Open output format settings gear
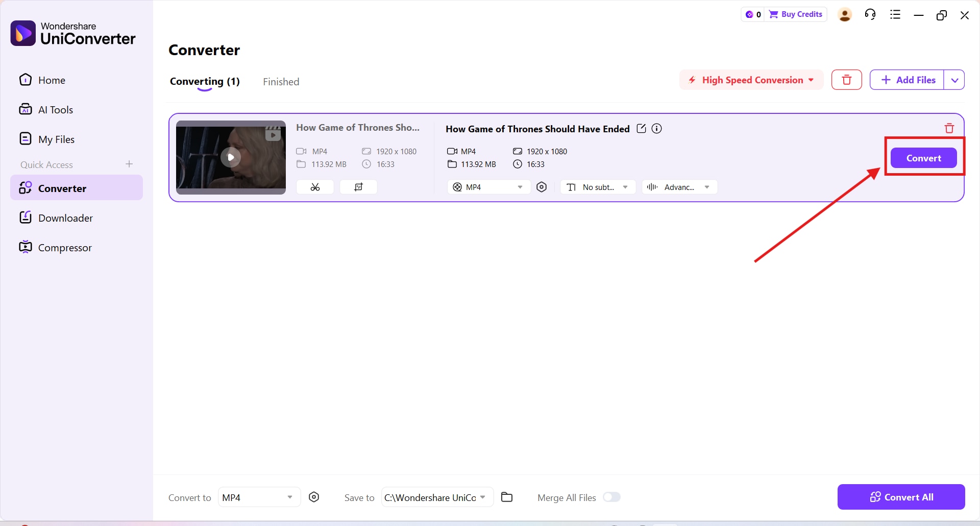 [x=542, y=187]
